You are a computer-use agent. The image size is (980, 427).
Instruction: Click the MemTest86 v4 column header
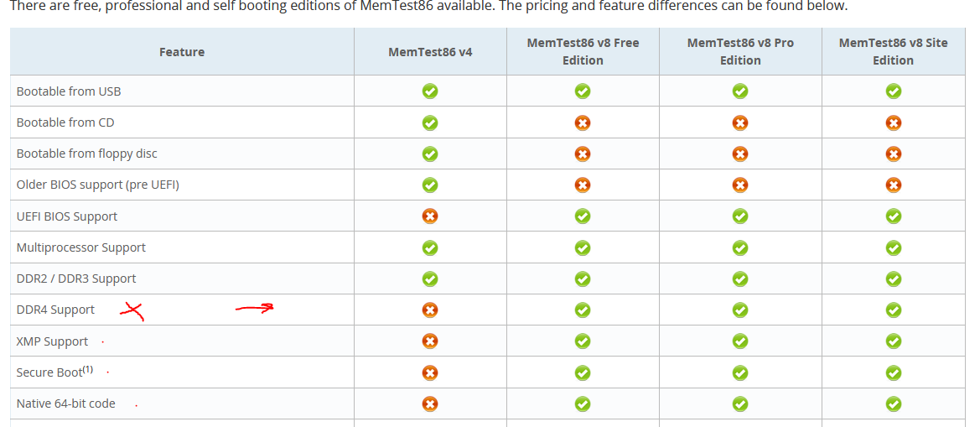coord(430,52)
